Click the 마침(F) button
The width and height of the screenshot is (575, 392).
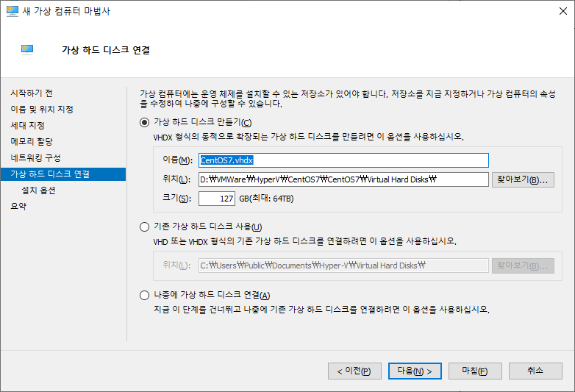pyautogui.click(x=475, y=371)
